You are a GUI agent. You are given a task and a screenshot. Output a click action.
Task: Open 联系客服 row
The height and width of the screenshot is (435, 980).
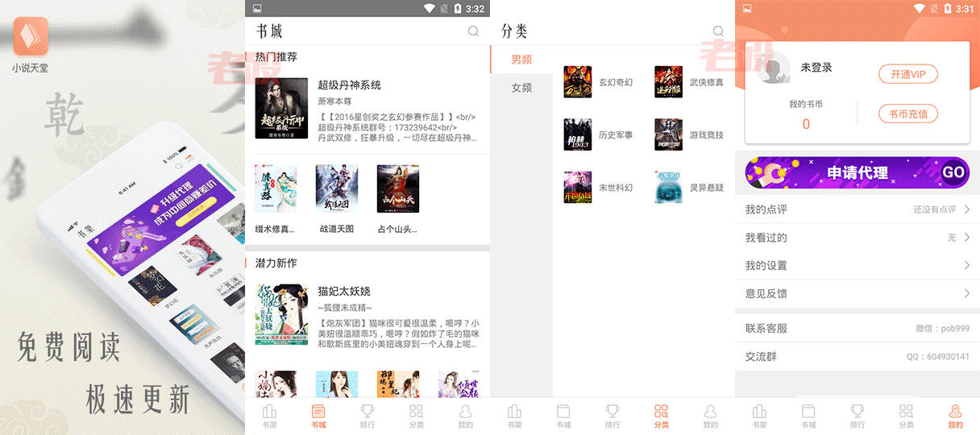tap(857, 328)
